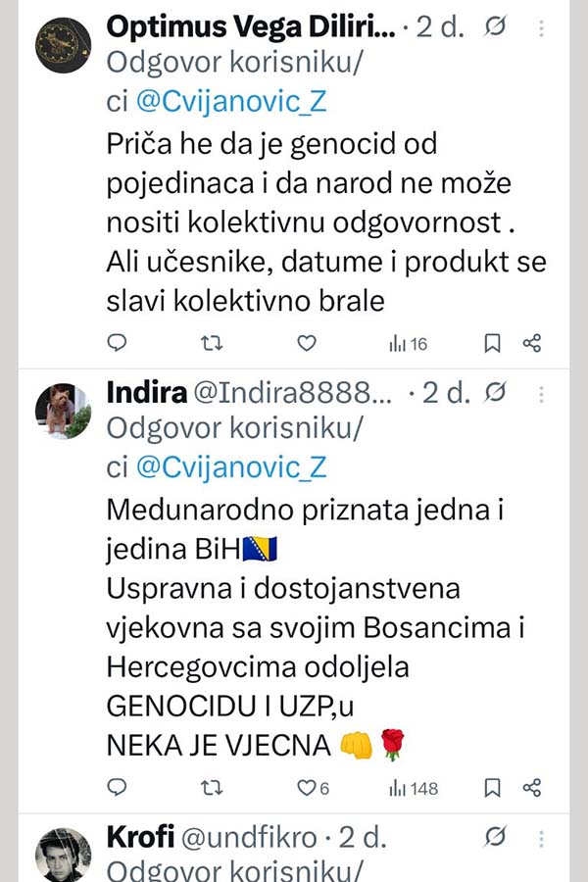Open more options on Indira's tweet
The height and width of the screenshot is (882, 588).
click(x=541, y=394)
